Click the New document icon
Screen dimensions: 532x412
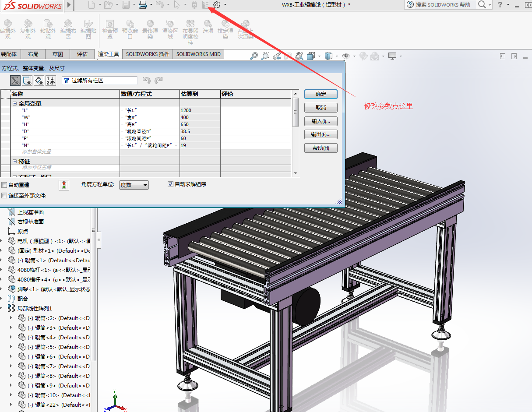[x=92, y=5]
